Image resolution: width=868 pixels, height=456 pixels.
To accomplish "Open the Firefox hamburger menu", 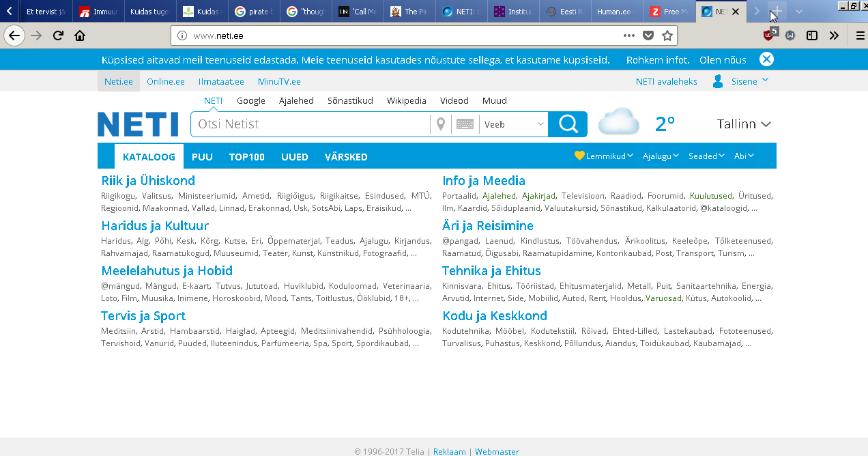I will coord(860,35).
